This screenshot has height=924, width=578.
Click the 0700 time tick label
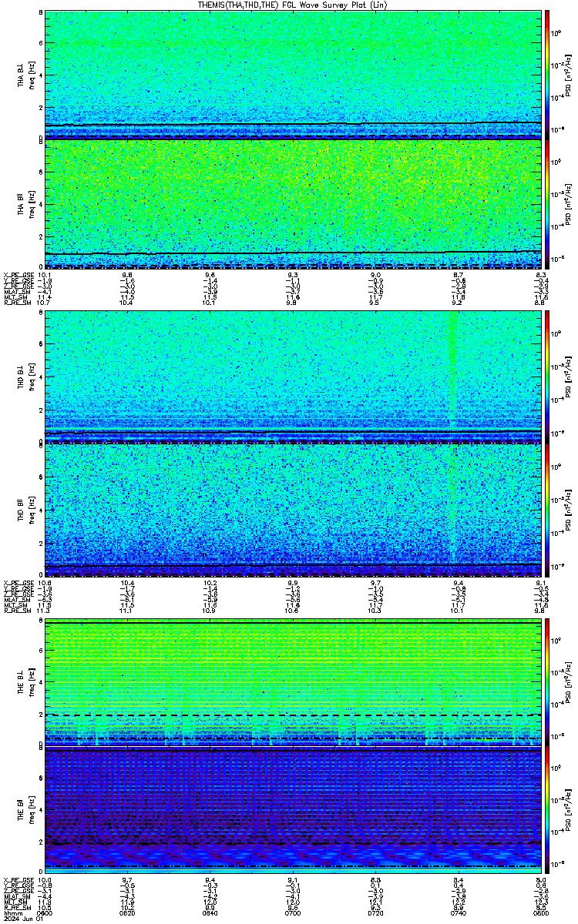tap(294, 912)
